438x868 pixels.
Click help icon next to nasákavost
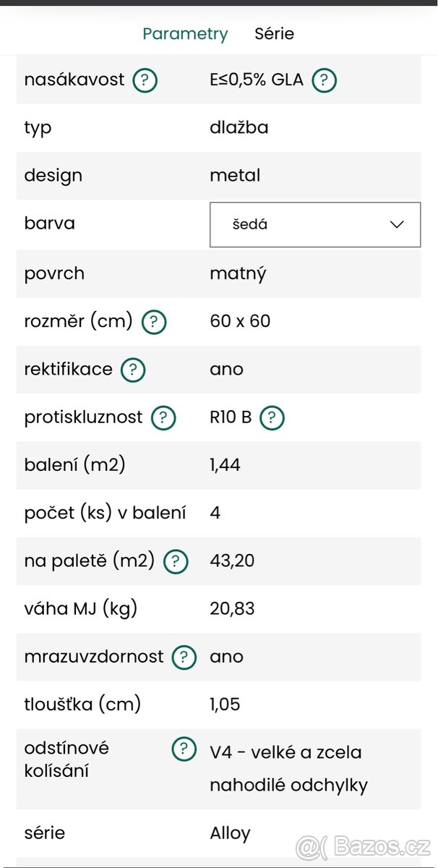click(145, 80)
